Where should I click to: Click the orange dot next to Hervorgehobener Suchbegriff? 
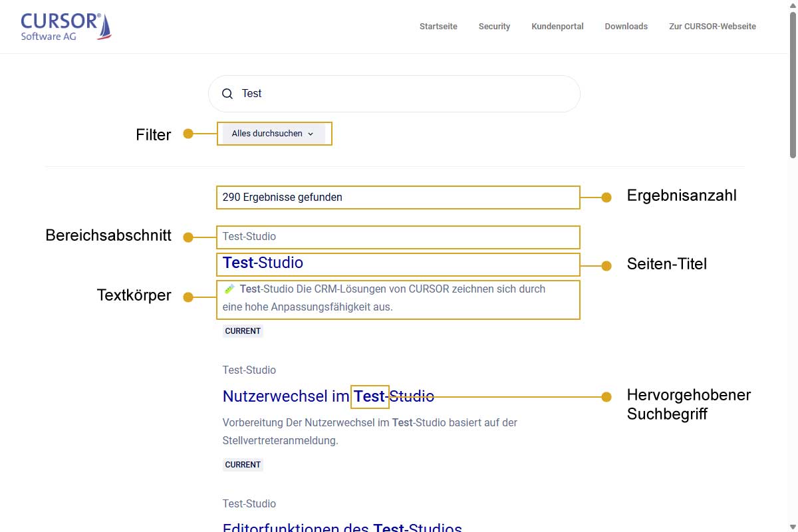tap(606, 396)
